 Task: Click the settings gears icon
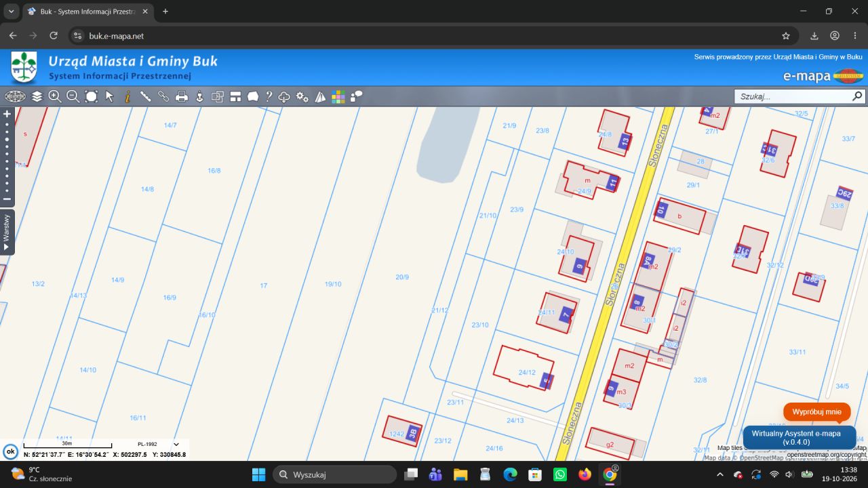tap(302, 97)
